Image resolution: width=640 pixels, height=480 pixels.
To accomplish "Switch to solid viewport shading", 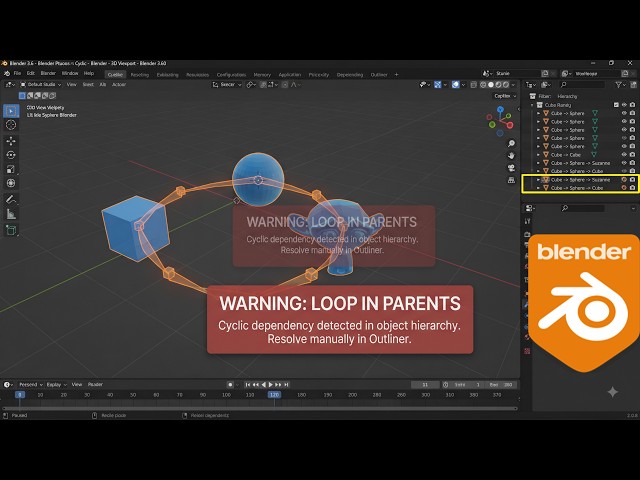I will (491, 84).
